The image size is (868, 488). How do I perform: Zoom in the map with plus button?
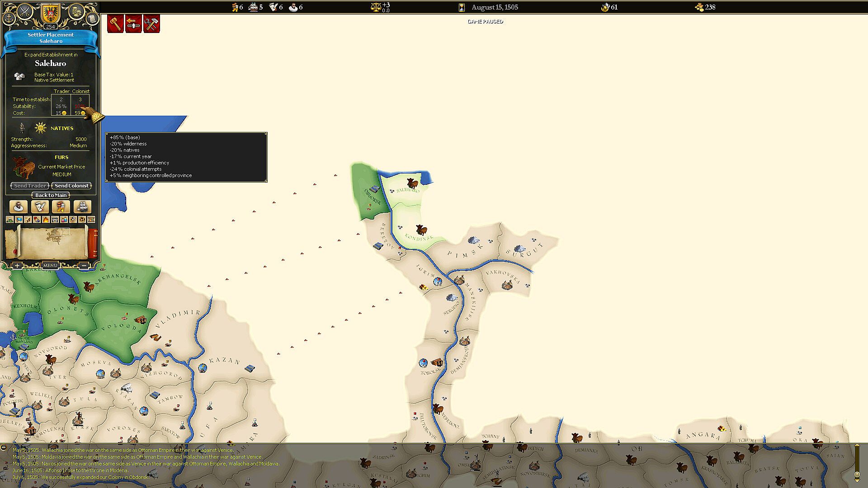coord(17,266)
